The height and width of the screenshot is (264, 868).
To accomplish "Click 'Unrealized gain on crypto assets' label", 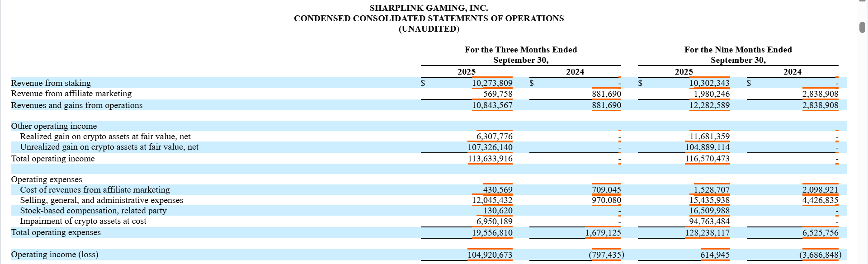I will (109, 147).
